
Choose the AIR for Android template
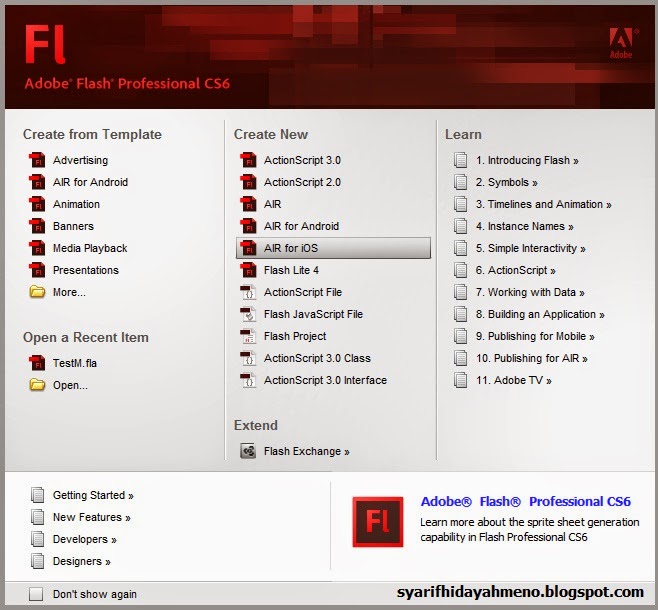pyautogui.click(x=90, y=182)
